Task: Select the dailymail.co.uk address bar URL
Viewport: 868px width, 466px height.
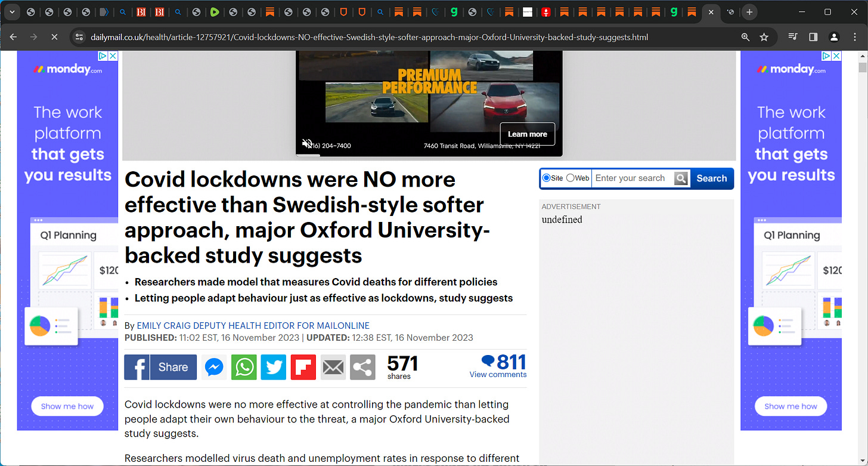Action: (369, 37)
